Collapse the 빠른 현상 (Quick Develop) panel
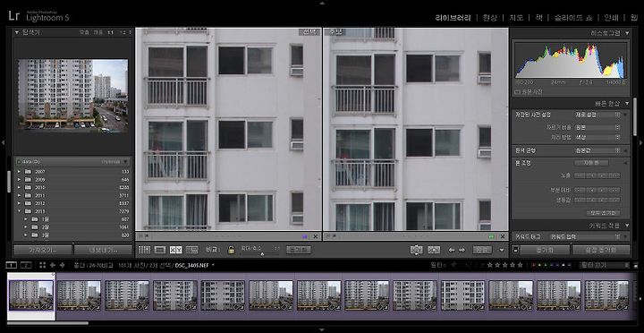Screen dimensions: 644x333 click(x=627, y=103)
